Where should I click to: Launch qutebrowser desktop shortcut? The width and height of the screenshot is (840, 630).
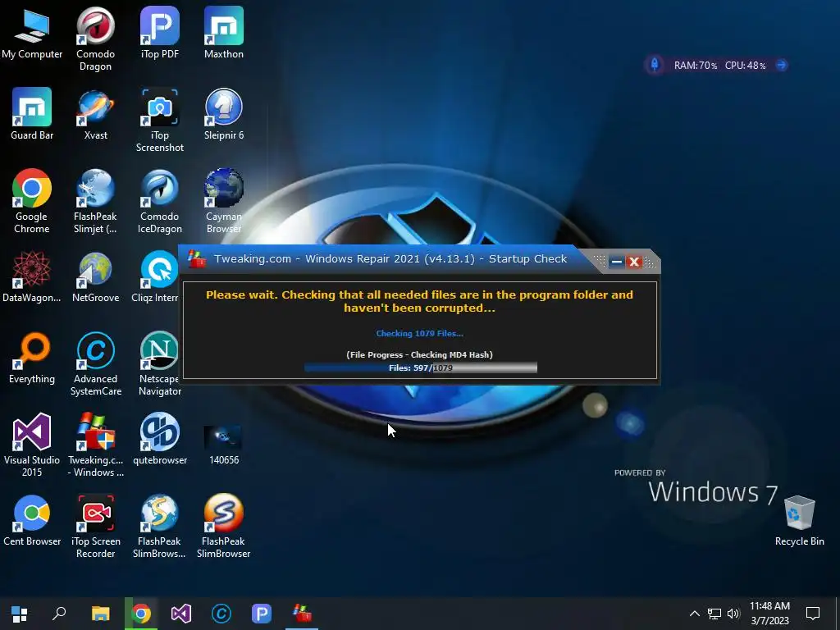point(160,440)
